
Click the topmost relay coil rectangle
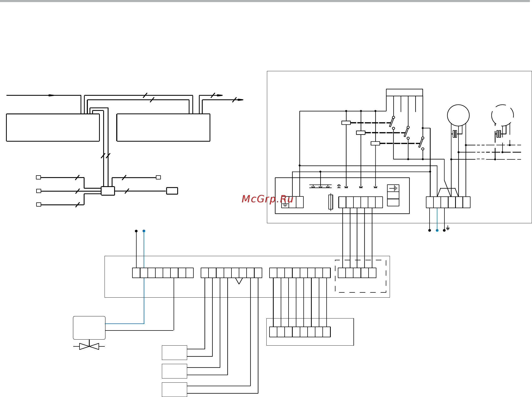(346, 123)
